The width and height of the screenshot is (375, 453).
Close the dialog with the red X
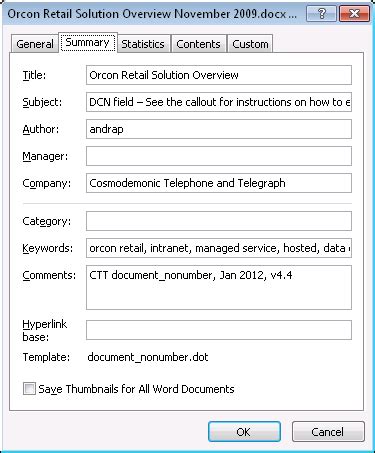[354, 14]
